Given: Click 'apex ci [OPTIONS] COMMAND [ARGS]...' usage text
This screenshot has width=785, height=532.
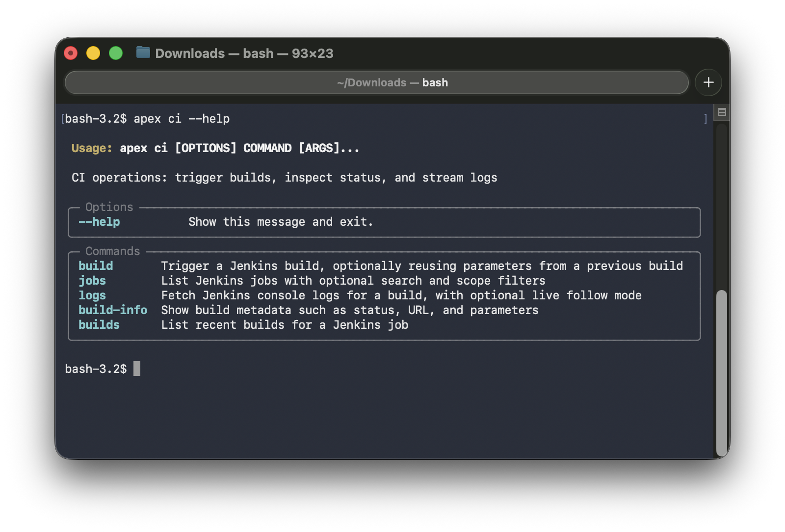Looking at the screenshot, I should point(239,148).
